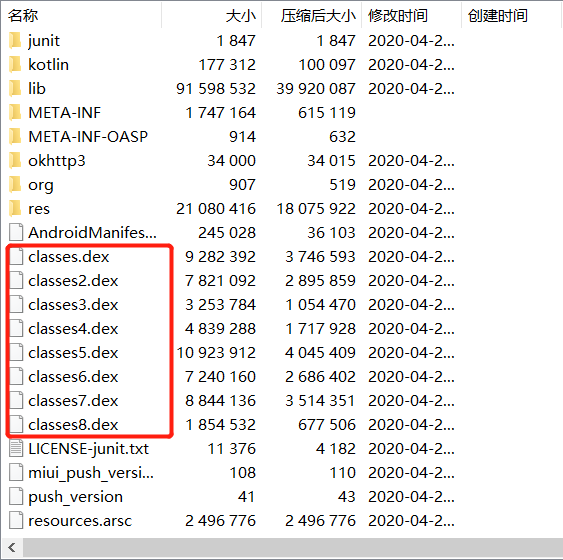The image size is (563, 560).
Task: Click the resources.arsc file icon
Action: [16, 521]
